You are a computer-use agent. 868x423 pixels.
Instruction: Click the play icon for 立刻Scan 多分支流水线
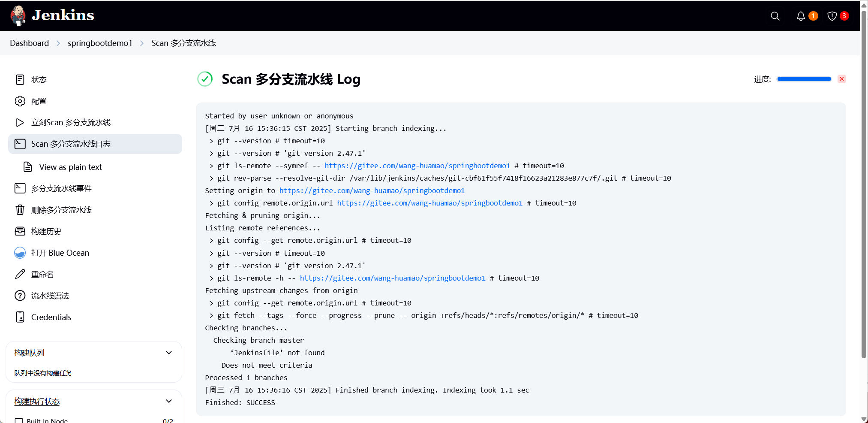pyautogui.click(x=20, y=123)
